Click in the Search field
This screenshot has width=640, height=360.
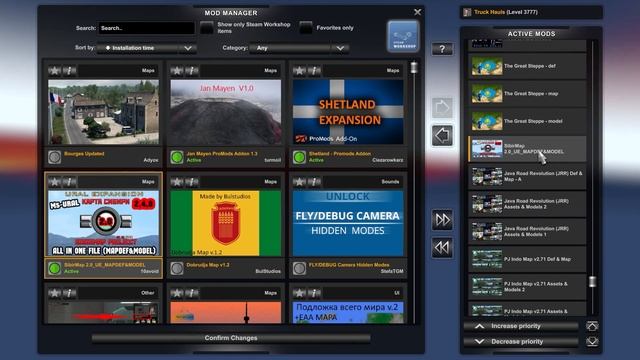coord(146,28)
